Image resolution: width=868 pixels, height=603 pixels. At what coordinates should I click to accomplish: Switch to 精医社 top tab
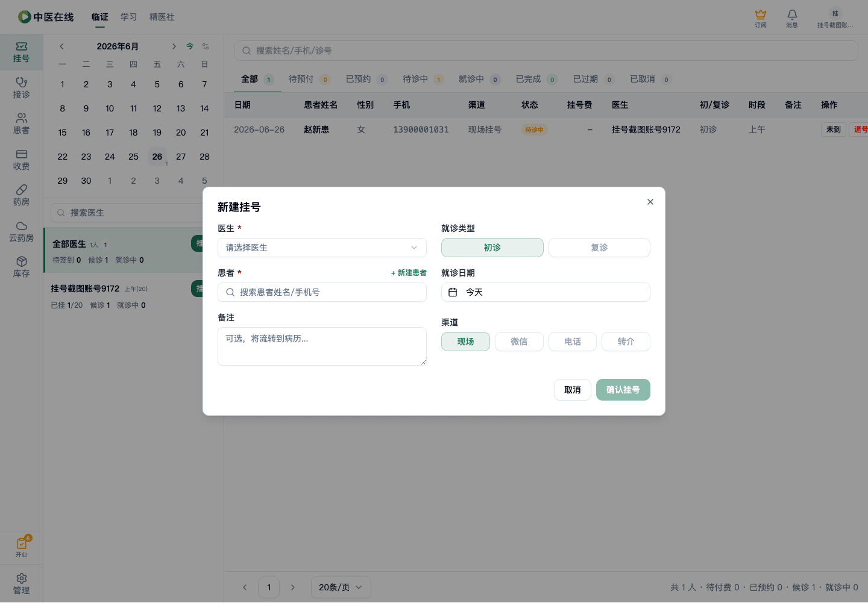click(x=162, y=17)
